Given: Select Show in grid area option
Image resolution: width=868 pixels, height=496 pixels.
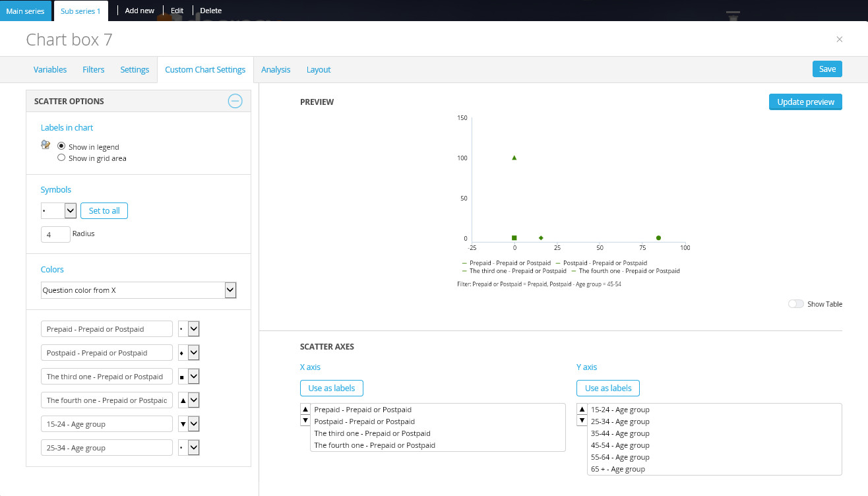Looking at the screenshot, I should pyautogui.click(x=61, y=158).
